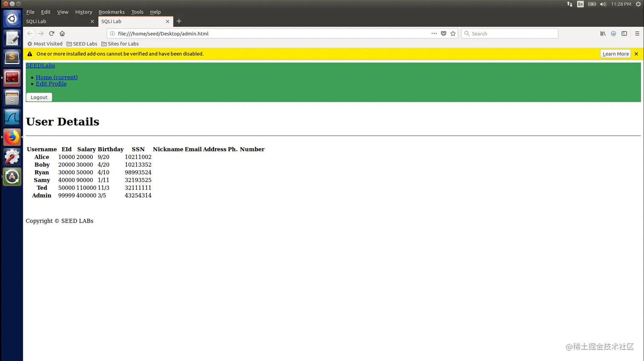Click the Logout button
This screenshot has width=644, height=361.
pyautogui.click(x=39, y=97)
